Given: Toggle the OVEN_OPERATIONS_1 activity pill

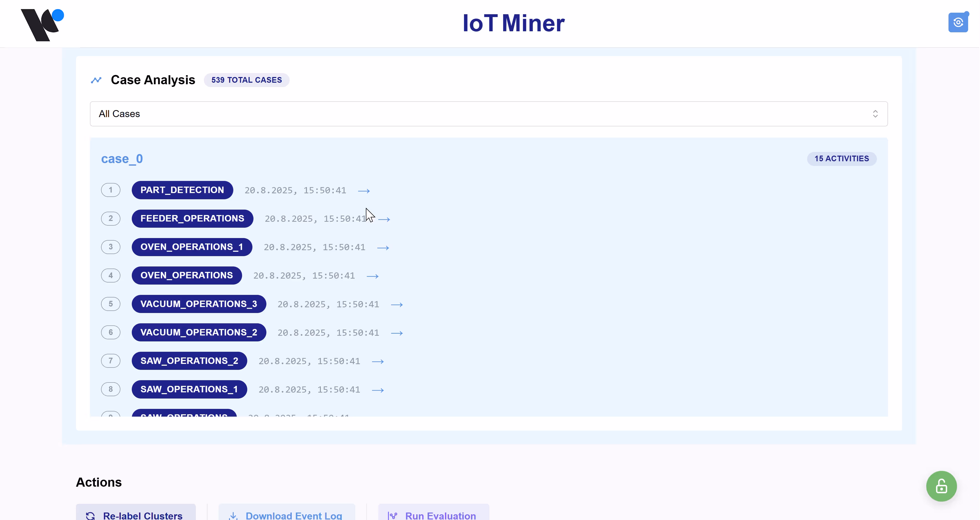Looking at the screenshot, I should pos(192,247).
